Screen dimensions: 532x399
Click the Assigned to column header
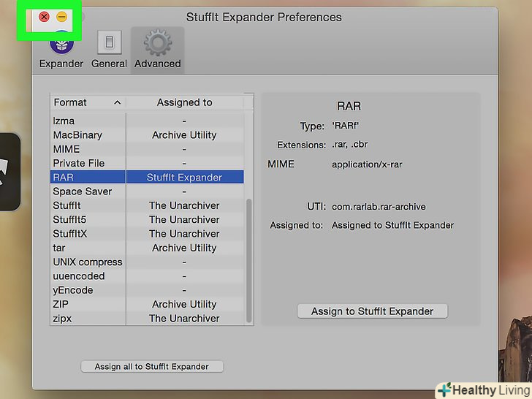point(185,102)
